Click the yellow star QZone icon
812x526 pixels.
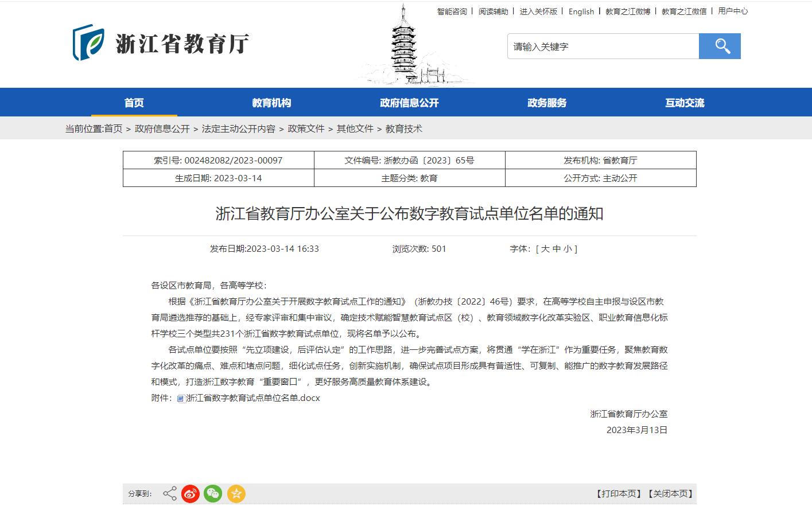(236, 493)
